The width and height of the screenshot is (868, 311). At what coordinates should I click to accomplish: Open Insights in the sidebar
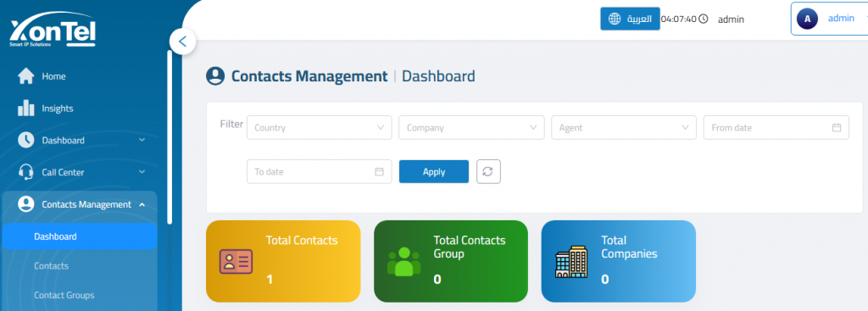point(58,108)
